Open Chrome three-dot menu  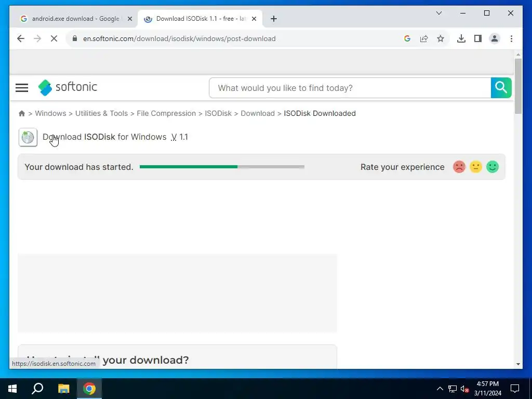click(511, 38)
